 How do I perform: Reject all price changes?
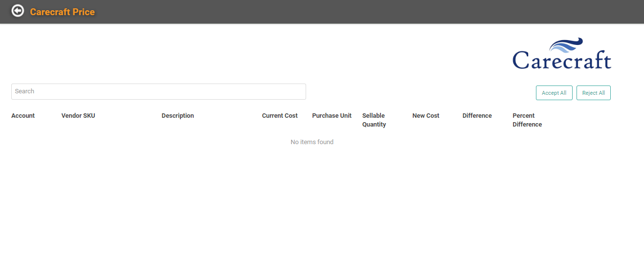tap(594, 93)
